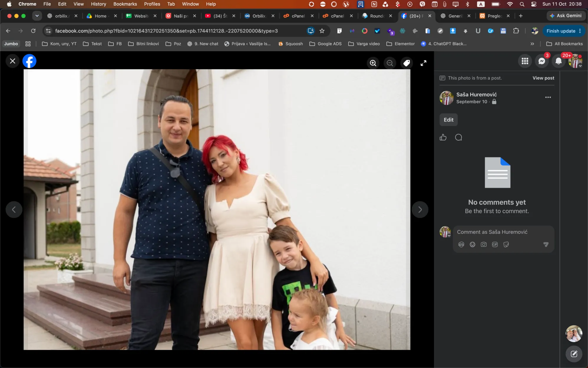Expand hidden bookmarks chevron
The image size is (588, 368).
point(532,44)
